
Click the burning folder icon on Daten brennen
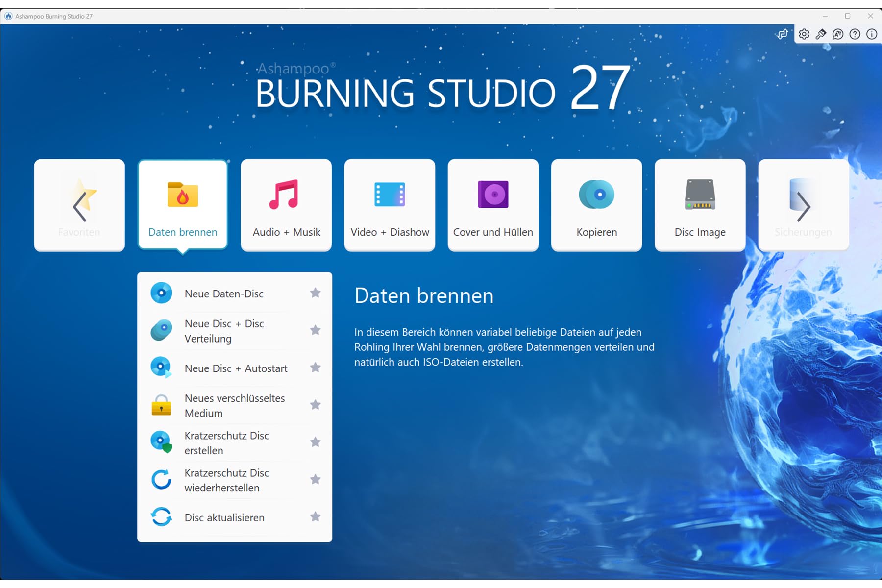point(183,195)
